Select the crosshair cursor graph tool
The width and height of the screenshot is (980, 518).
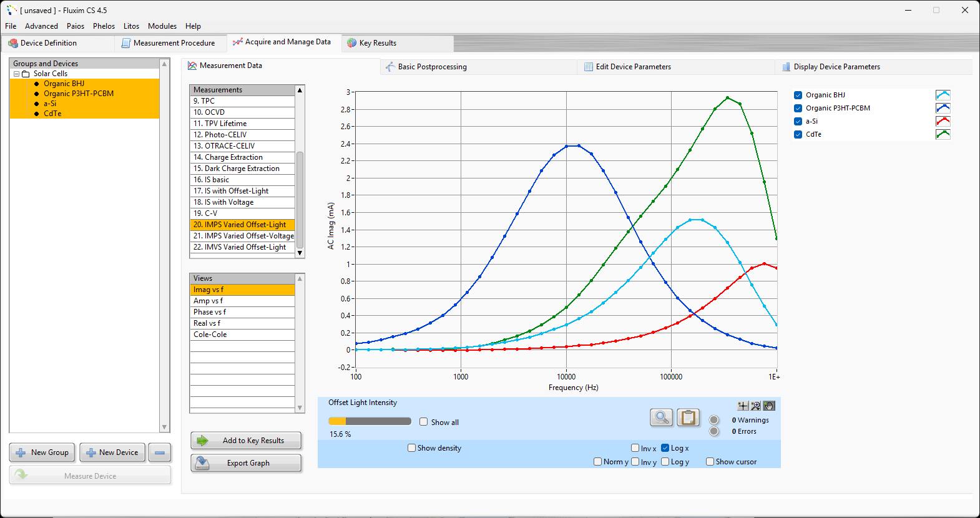743,406
